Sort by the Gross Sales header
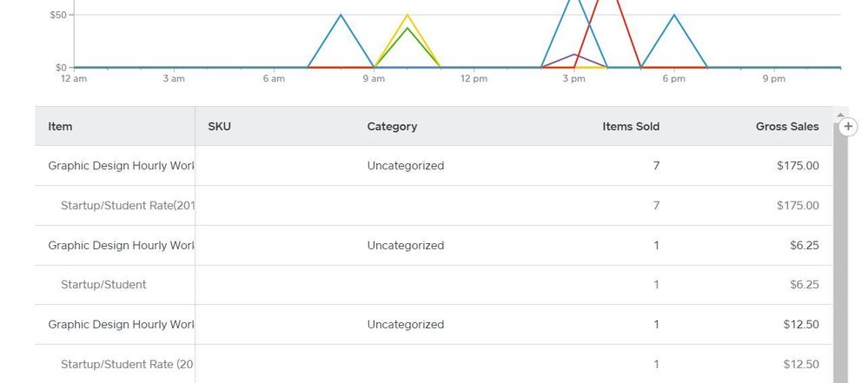Viewport: 868px width, 383px height. 787,127
